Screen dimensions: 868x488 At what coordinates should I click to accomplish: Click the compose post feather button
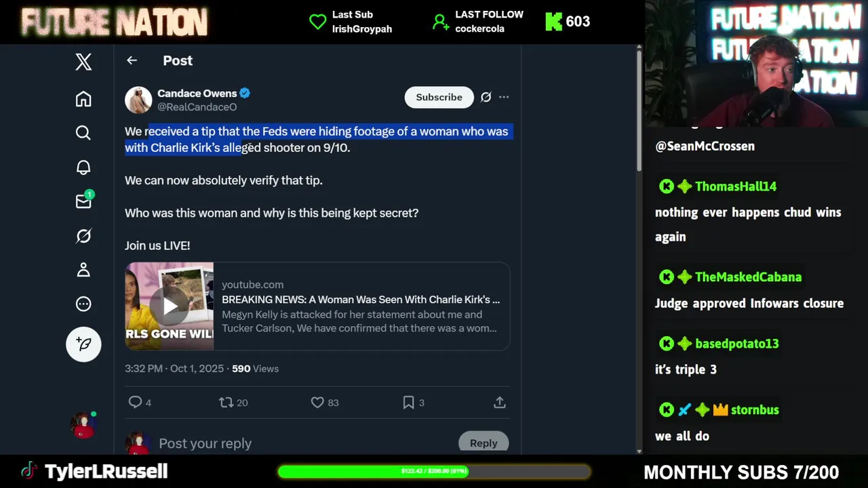83,344
